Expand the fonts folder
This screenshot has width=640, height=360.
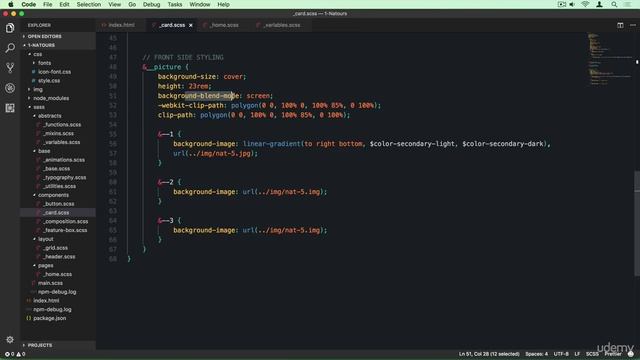coord(58,63)
